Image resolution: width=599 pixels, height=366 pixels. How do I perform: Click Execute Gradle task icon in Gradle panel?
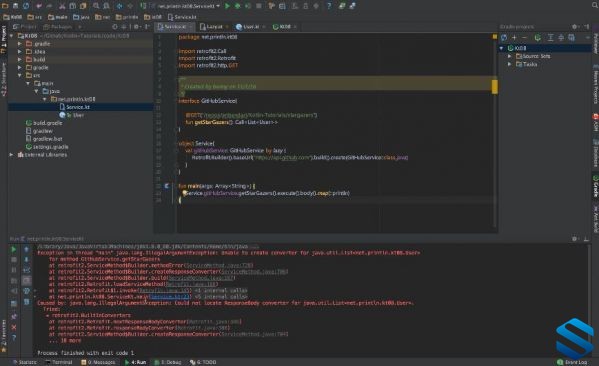[537, 37]
